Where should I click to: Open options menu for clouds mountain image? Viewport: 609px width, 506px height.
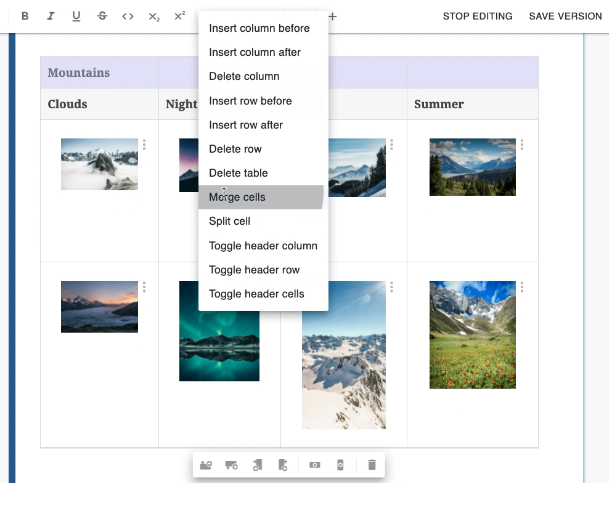click(144, 145)
